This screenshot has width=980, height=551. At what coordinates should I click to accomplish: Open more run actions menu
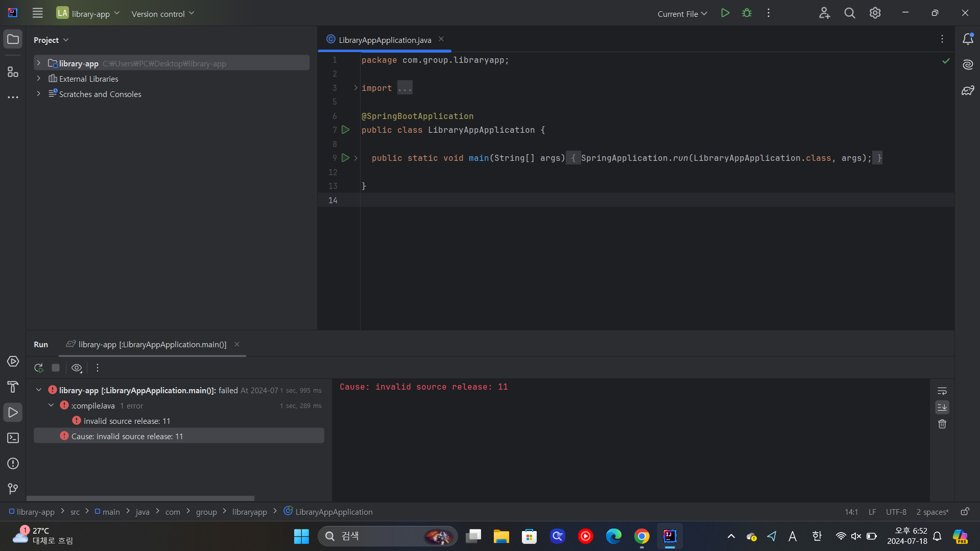click(768, 13)
